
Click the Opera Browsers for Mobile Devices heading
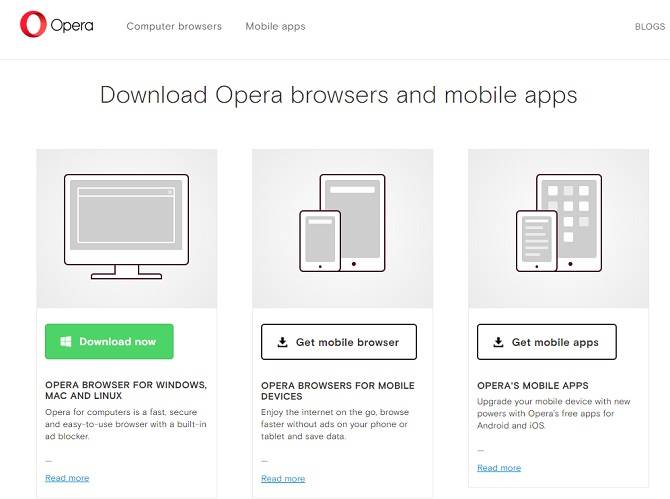(338, 390)
